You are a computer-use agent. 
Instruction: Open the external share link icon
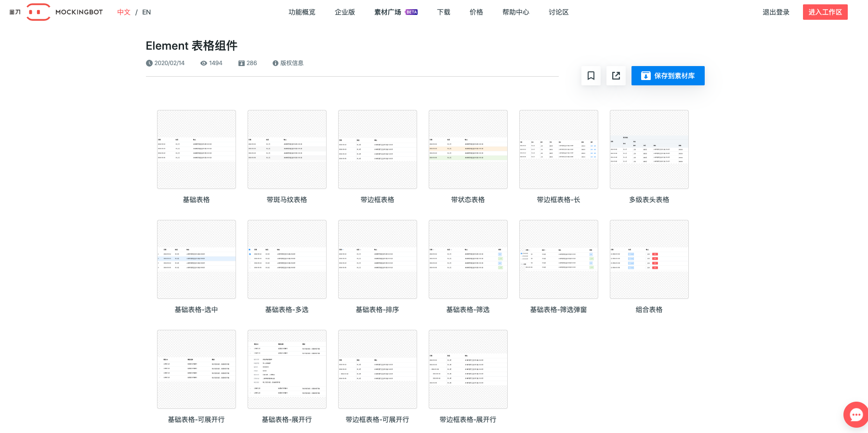616,76
